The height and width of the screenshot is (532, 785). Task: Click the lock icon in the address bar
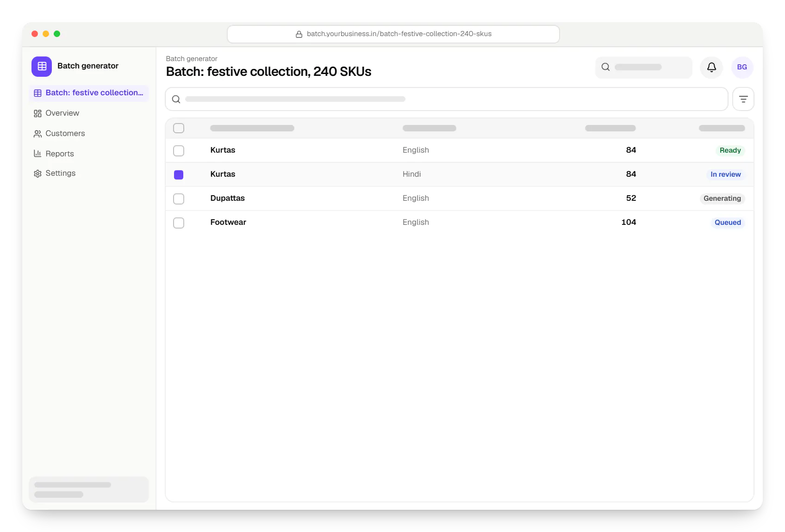click(x=299, y=34)
